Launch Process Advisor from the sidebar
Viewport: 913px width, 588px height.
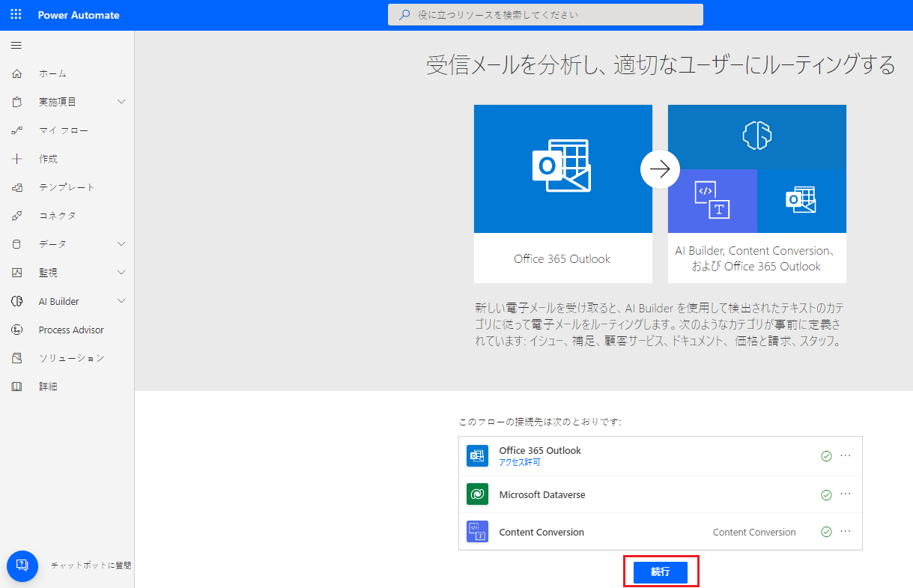(16, 330)
